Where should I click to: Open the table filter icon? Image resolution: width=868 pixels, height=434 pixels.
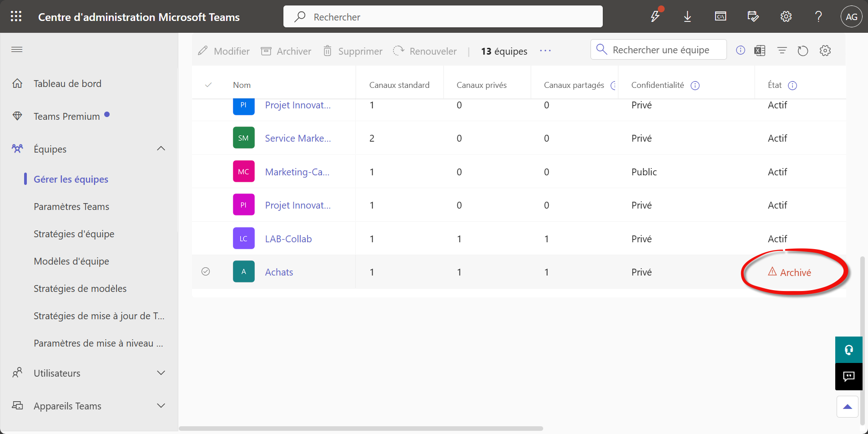point(782,51)
